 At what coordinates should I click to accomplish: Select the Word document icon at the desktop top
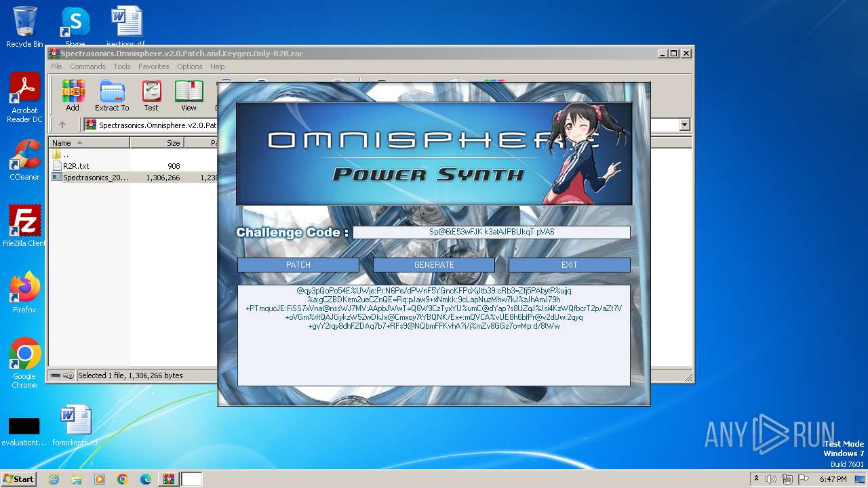(x=126, y=27)
